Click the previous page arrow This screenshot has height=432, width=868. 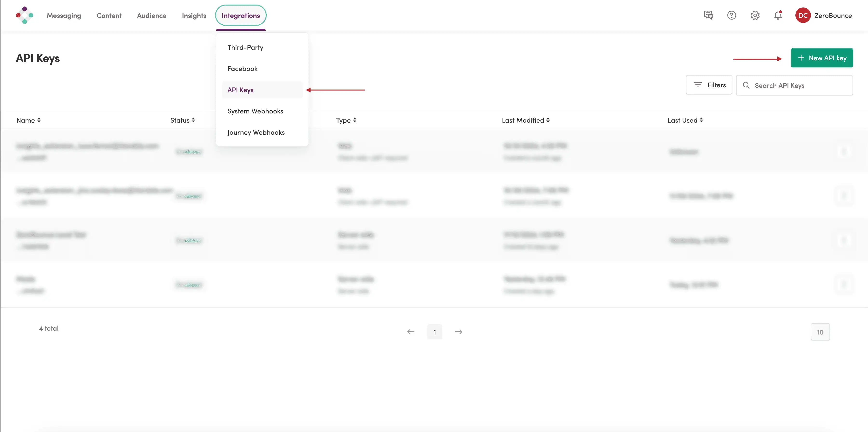pyautogui.click(x=410, y=332)
